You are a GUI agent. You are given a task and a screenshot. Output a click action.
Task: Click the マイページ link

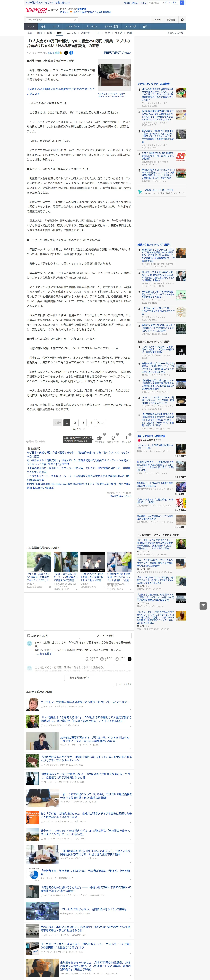[x=157, y=20]
